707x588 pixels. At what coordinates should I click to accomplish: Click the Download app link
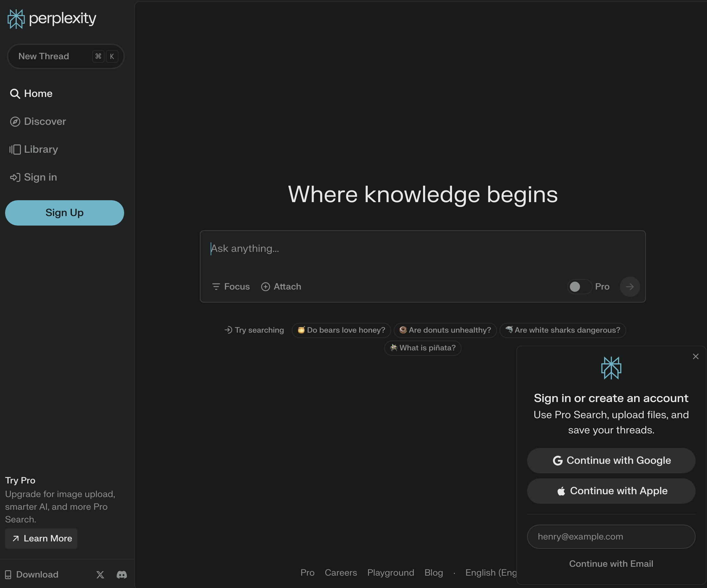pos(32,574)
